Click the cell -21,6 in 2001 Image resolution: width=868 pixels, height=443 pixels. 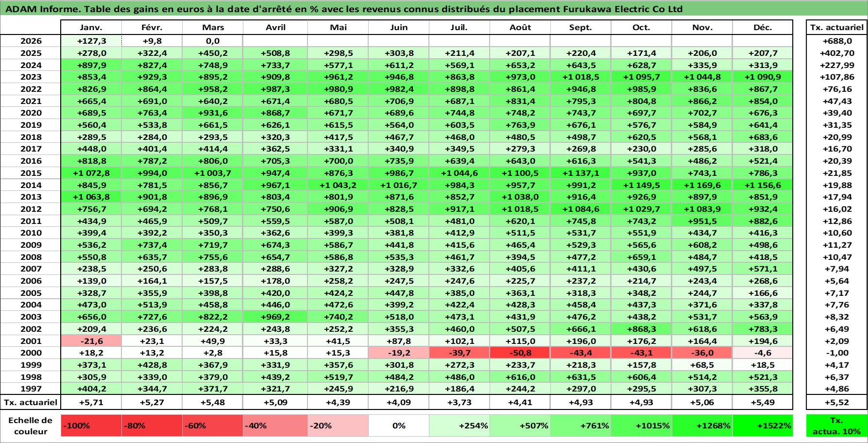91,341
